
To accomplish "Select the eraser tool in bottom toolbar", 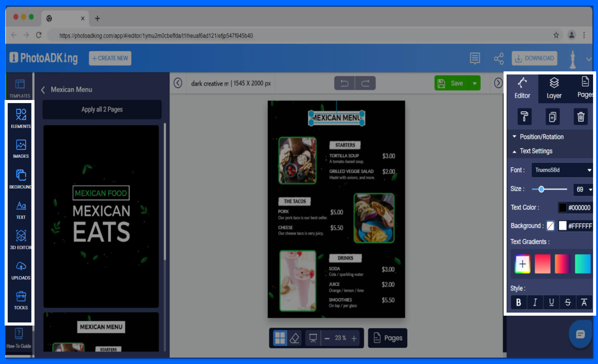I will [x=294, y=338].
